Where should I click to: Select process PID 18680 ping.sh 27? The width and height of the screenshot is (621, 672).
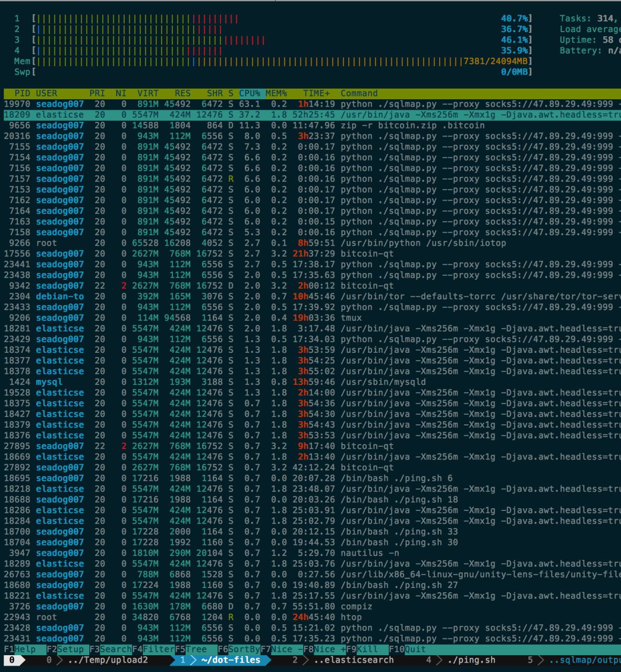pyautogui.click(x=312, y=585)
